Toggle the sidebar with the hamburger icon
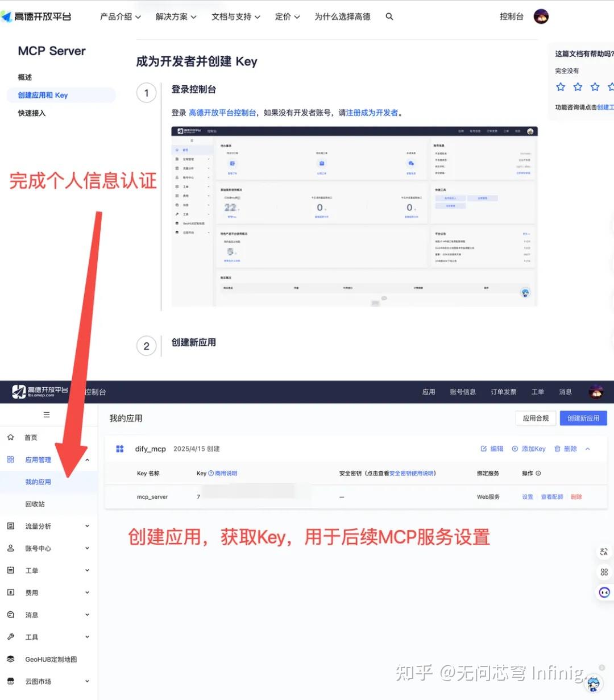Screen dimensions: 614x700 [x=48, y=414]
